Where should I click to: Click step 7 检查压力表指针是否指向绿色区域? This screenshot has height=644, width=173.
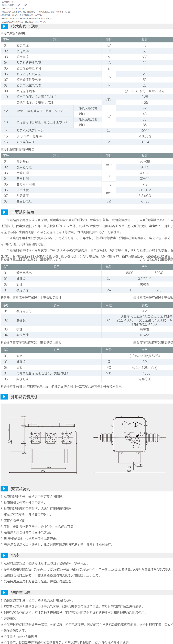26,533
